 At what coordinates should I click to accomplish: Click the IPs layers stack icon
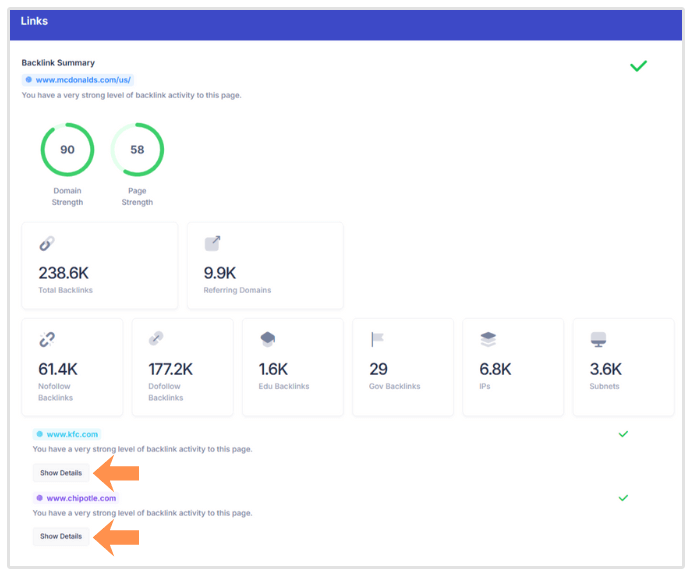click(487, 340)
